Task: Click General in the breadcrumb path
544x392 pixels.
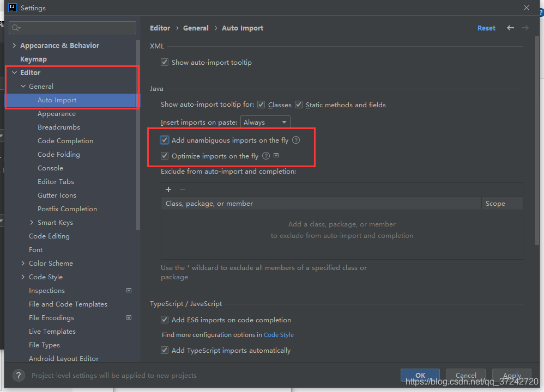Action: point(196,28)
